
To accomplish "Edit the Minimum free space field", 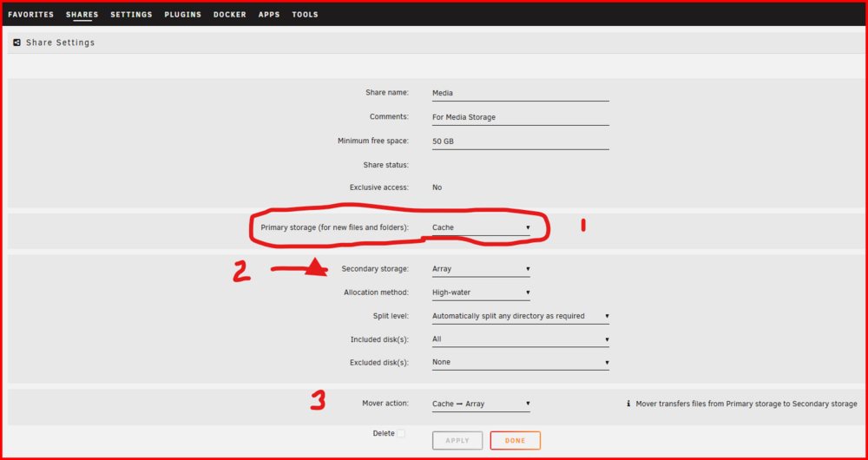I will tap(520, 141).
